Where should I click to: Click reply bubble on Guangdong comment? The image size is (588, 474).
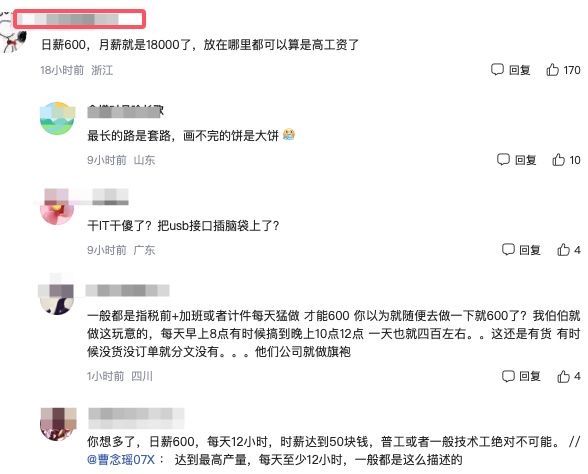pos(508,249)
